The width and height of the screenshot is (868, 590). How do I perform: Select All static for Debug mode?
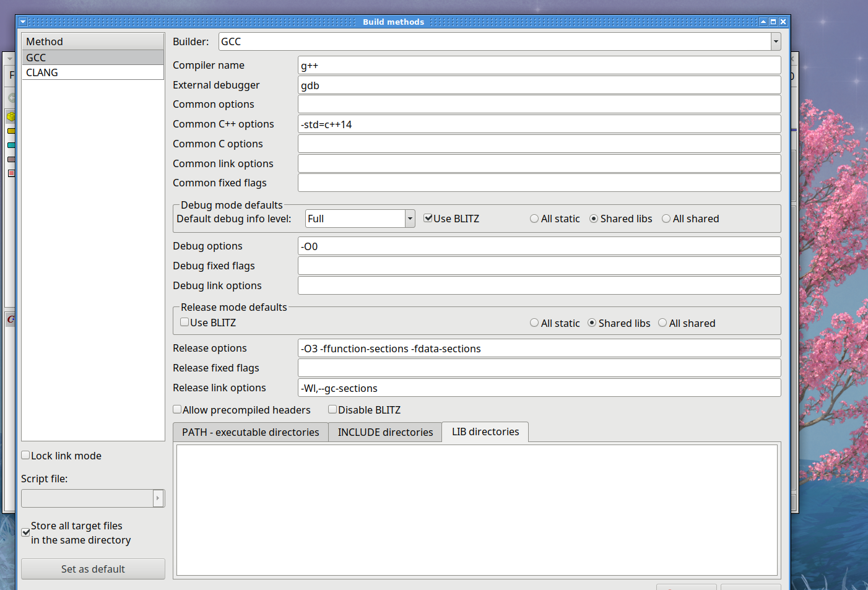pyautogui.click(x=534, y=219)
